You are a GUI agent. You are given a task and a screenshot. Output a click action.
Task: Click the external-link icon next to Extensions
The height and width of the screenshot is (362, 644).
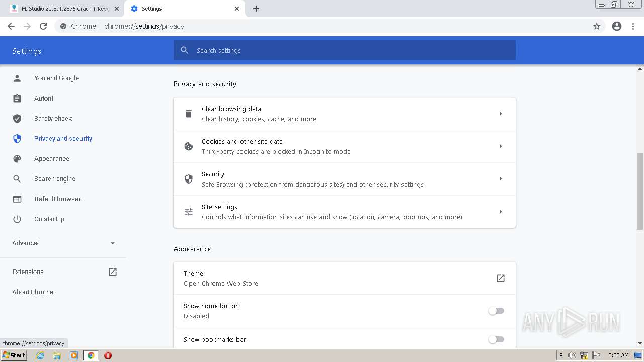point(113,271)
